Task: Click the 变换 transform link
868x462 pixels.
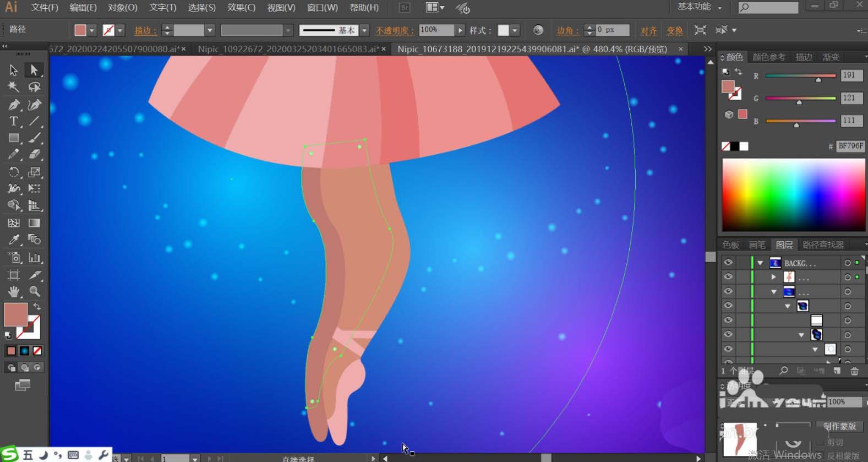Action: [675, 30]
